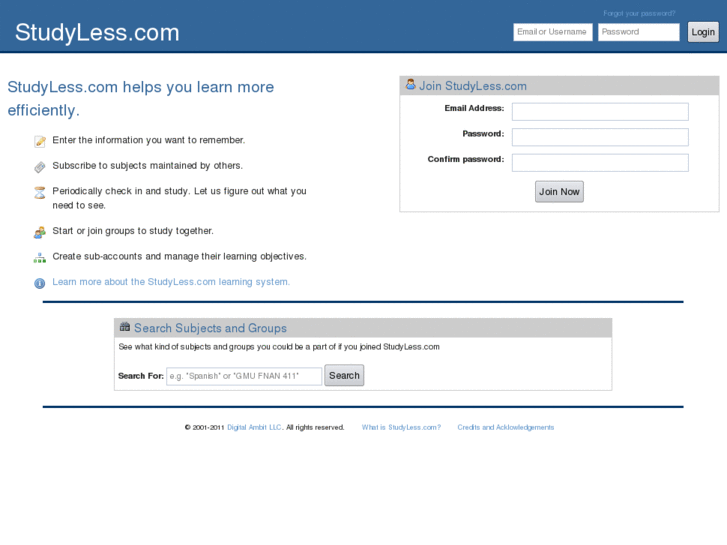Focus the Email or Username login field
The height and width of the screenshot is (545, 727).
coord(553,32)
